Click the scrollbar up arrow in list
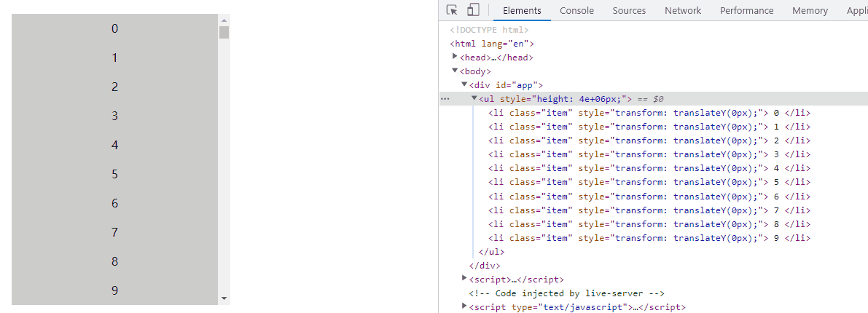Image resolution: width=868 pixels, height=313 pixels. pos(224,20)
